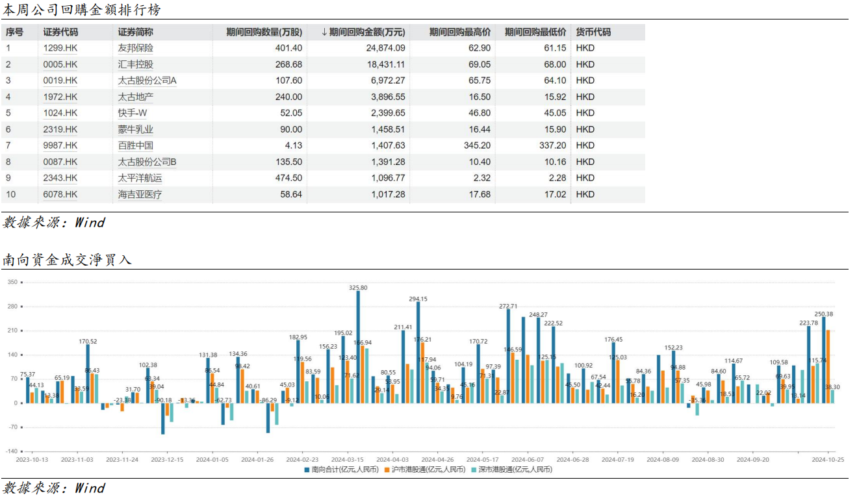857x504 pixels.
Task: Open stock code 0019.HK
Action: [60, 81]
